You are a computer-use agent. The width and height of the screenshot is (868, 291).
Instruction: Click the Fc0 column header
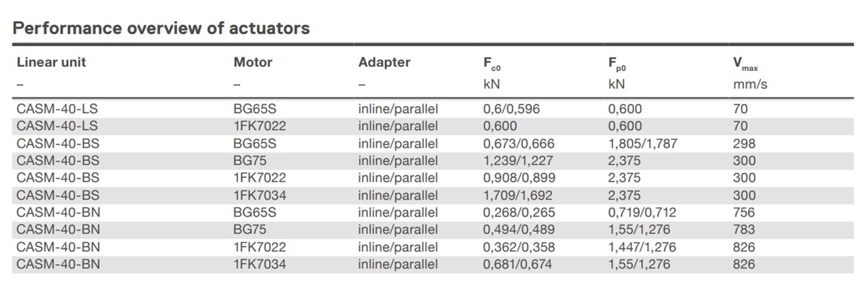pos(492,64)
